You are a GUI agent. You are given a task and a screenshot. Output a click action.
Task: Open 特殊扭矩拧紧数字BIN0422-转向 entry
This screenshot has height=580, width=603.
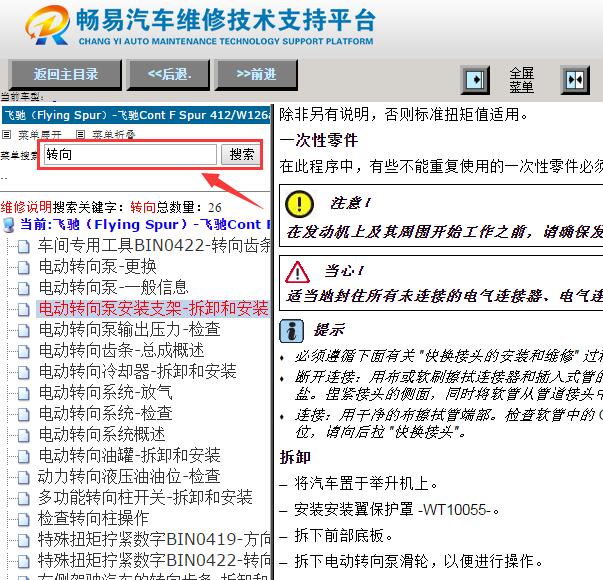click(154, 560)
